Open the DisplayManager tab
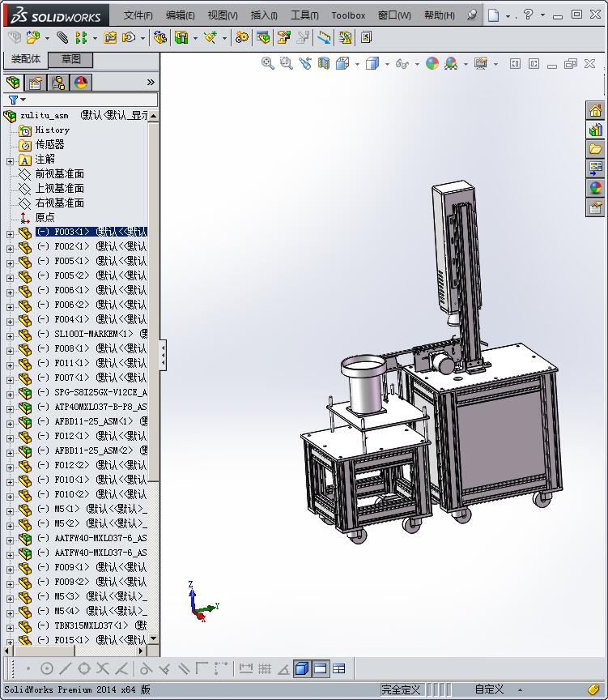This screenshot has width=608, height=700. (81, 83)
